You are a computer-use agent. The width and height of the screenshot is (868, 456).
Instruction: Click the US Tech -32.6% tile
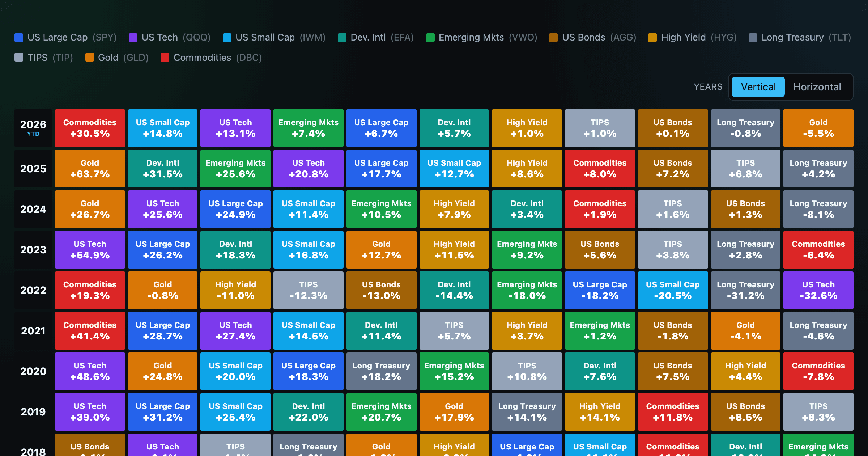818,290
